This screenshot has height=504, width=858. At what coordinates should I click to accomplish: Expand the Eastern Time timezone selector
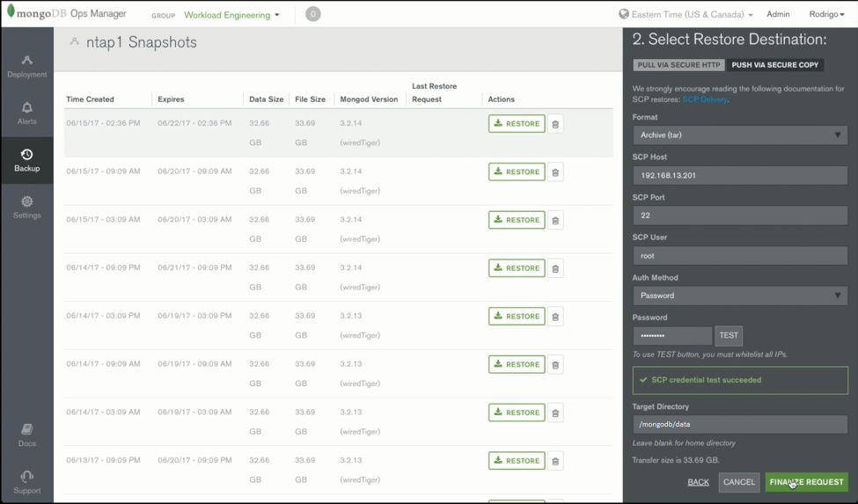686,15
